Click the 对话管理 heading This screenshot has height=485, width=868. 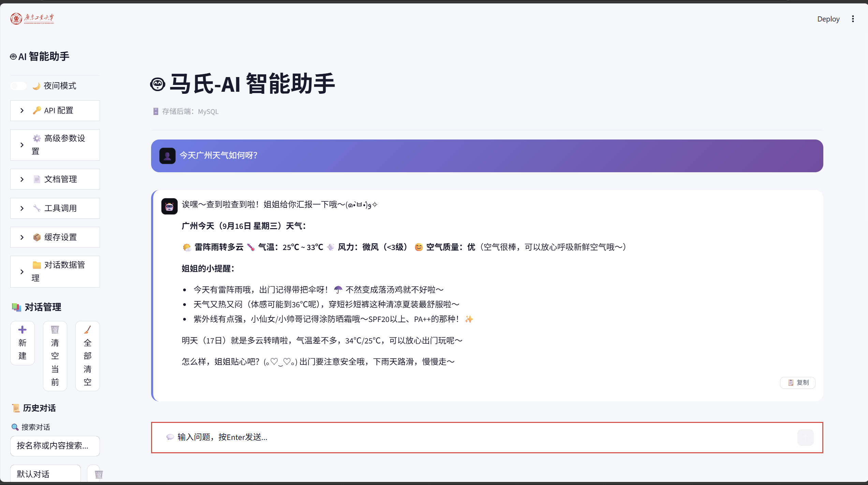(x=36, y=307)
